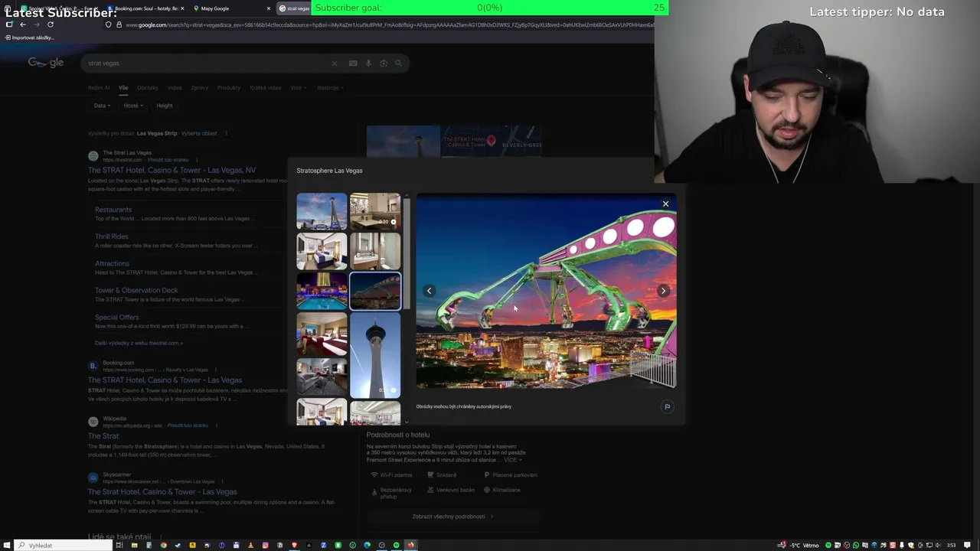Select the Produkty search tab

click(x=229, y=88)
